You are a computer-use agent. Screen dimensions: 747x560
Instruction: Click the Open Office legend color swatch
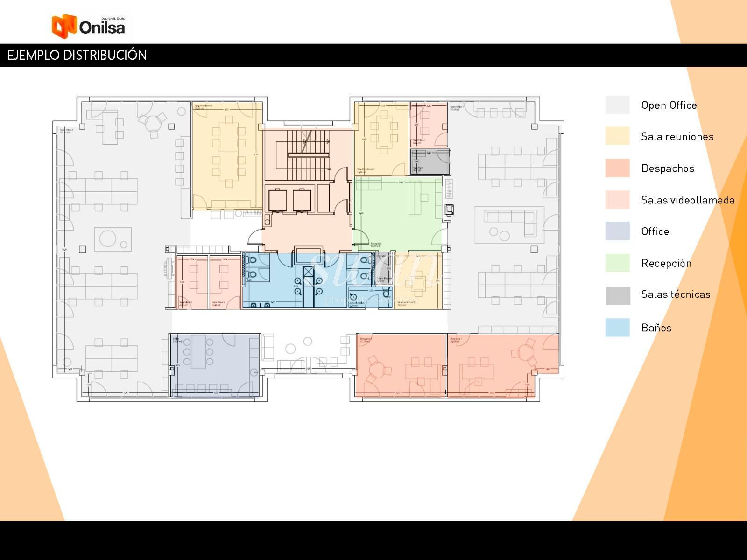[x=617, y=105]
